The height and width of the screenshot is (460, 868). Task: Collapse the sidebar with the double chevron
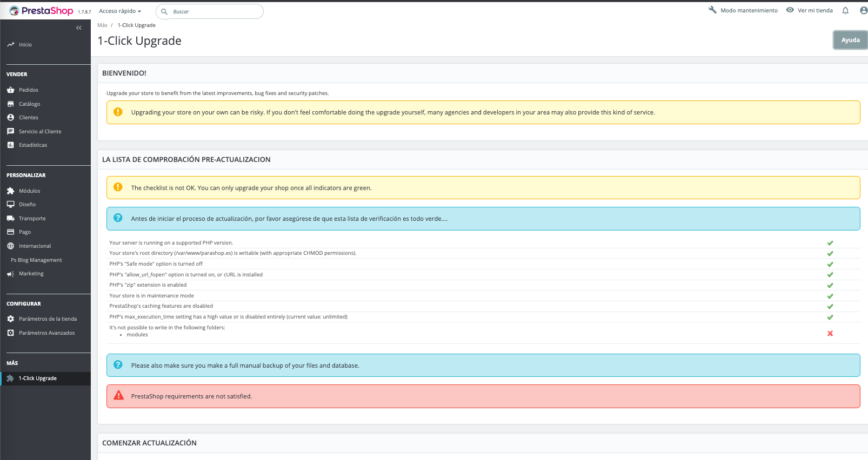(79, 28)
